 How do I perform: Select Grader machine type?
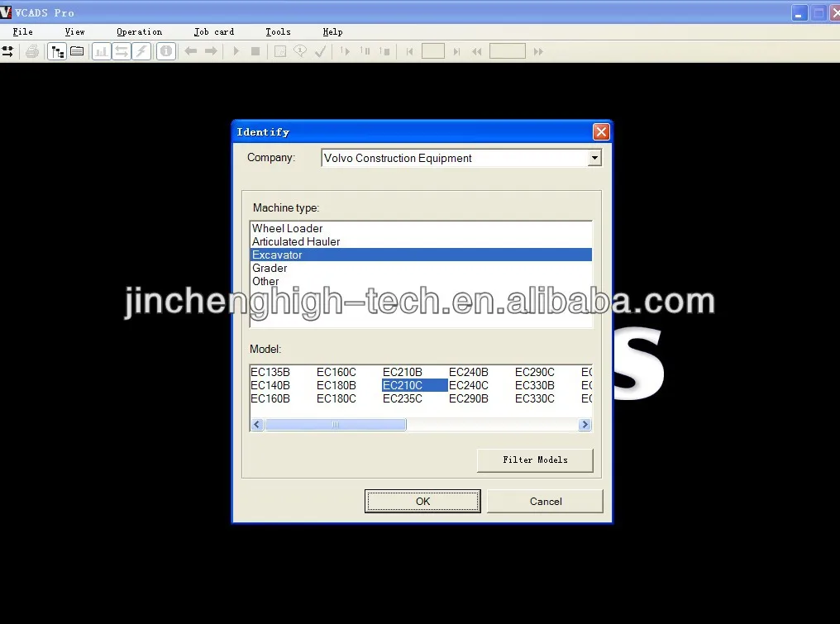pyautogui.click(x=421, y=268)
